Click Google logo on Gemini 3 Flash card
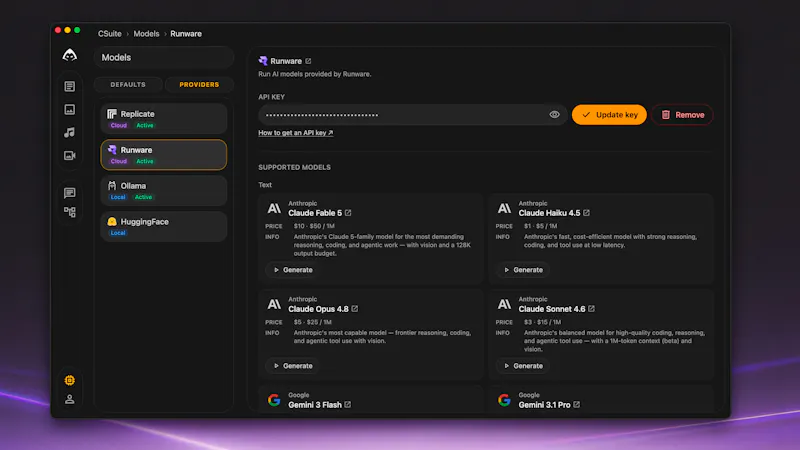This screenshot has height=450, width=800. point(274,400)
